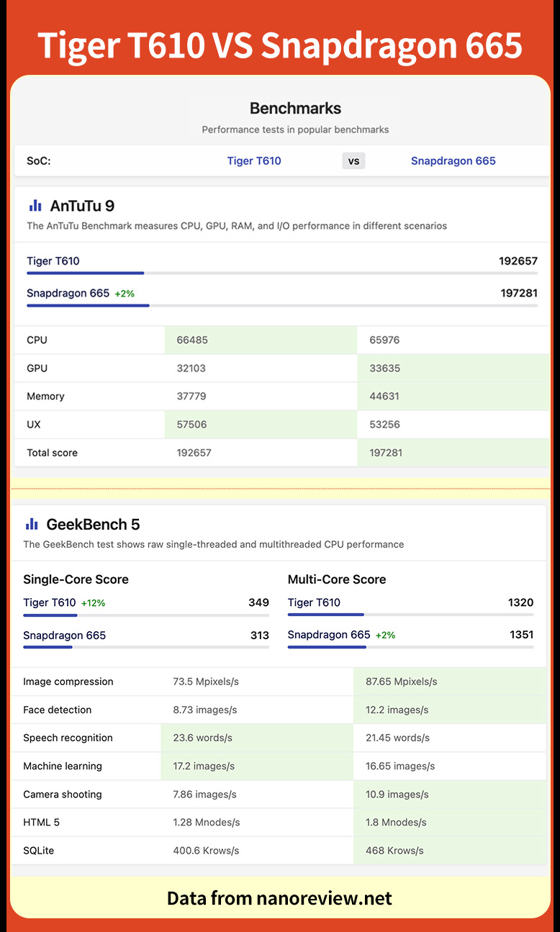Click the +12% badge beside Tiger T610
Viewport: 560px width, 932px height.
[93, 603]
